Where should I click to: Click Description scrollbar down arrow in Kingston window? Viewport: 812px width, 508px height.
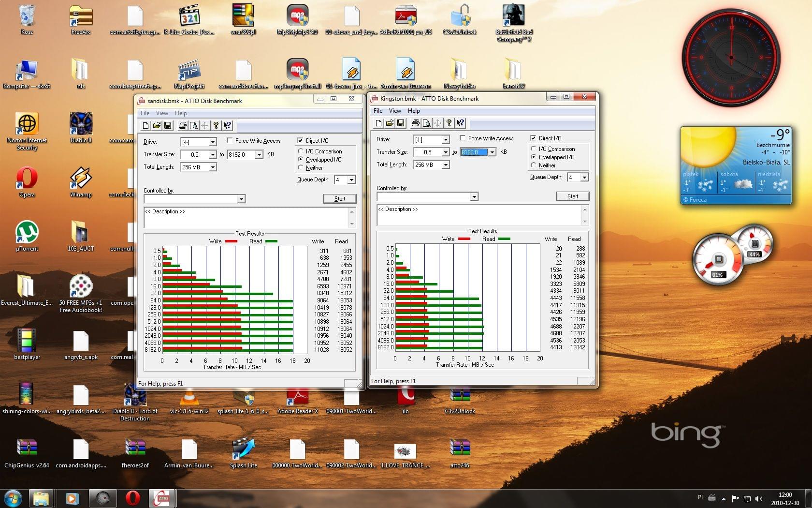click(x=585, y=221)
